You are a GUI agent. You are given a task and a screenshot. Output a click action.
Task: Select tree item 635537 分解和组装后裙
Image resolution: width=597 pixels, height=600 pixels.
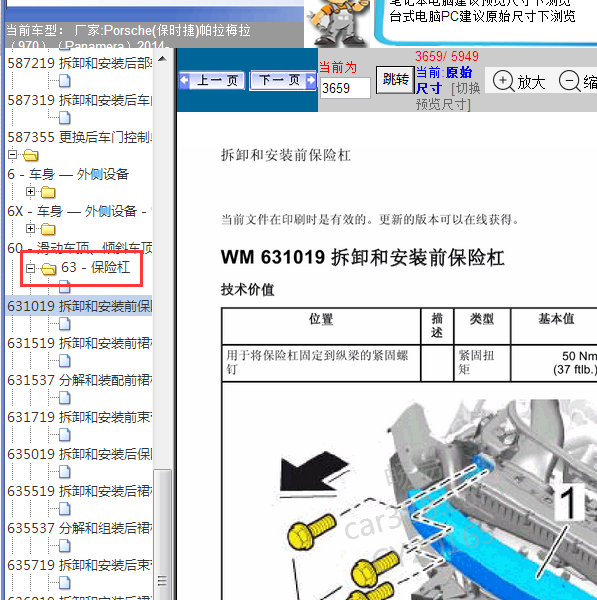pyautogui.click(x=80, y=528)
